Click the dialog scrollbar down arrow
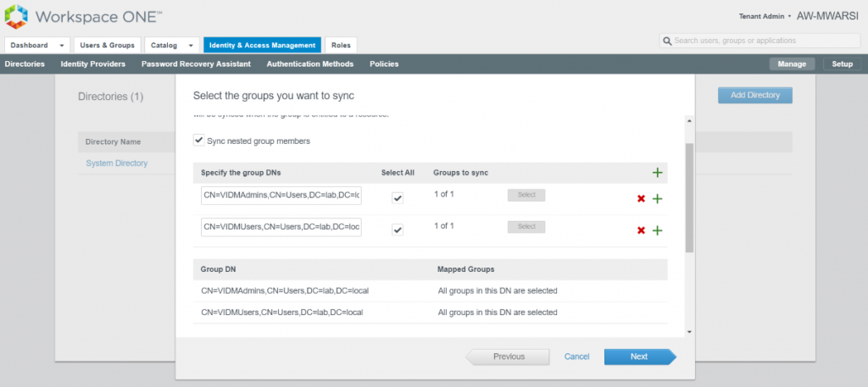The width and height of the screenshot is (868, 387). (x=689, y=332)
